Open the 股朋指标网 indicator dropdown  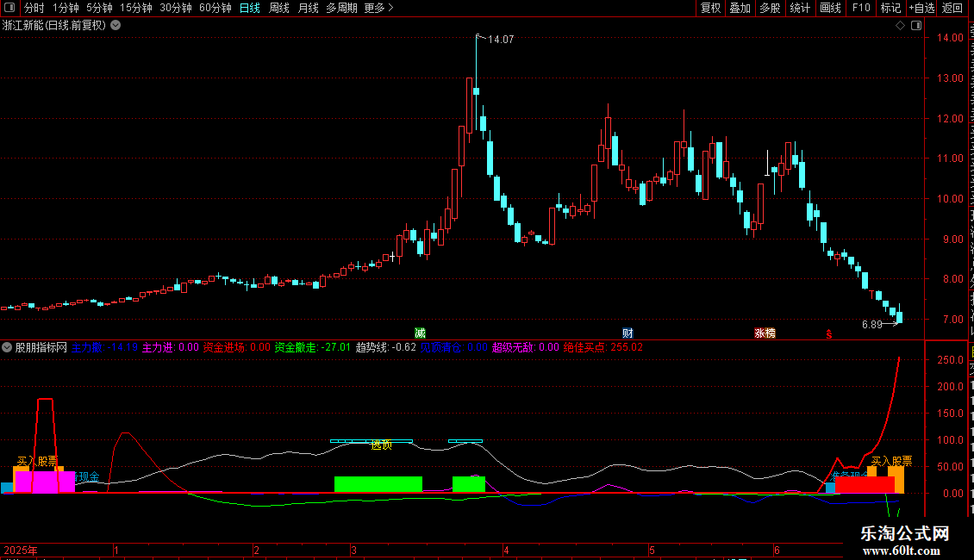7,348
